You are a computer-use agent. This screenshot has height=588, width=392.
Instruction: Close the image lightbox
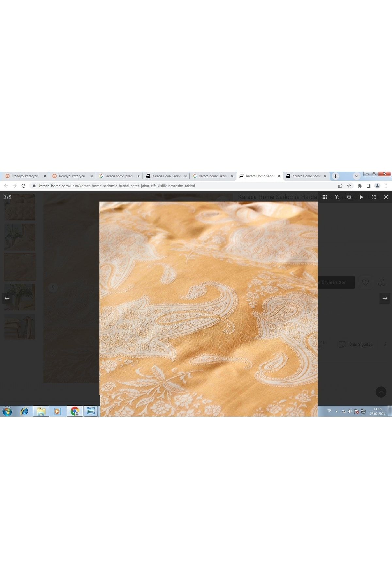coord(386,197)
